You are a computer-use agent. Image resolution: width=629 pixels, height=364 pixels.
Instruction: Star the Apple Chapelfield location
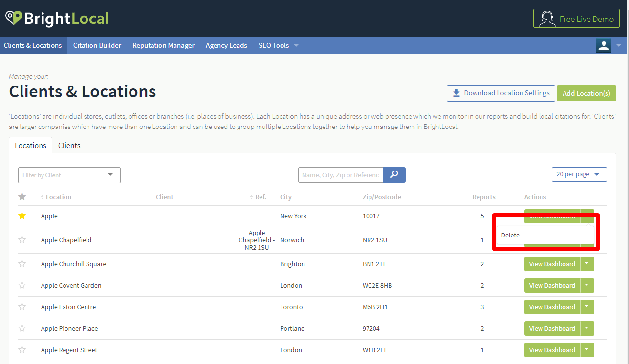[x=22, y=240]
